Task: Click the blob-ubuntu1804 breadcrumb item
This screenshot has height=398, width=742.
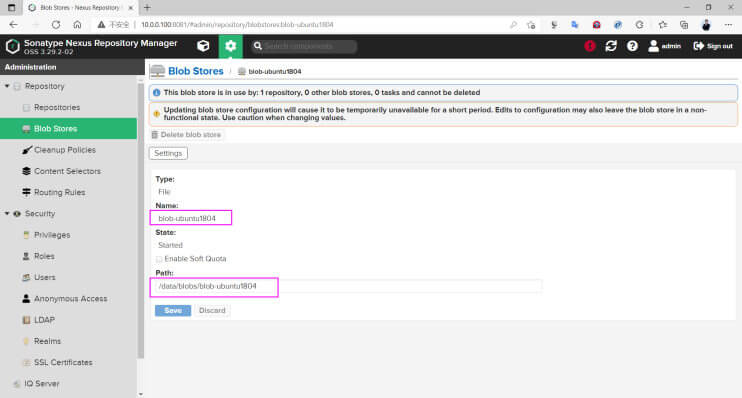Action: 274,71
